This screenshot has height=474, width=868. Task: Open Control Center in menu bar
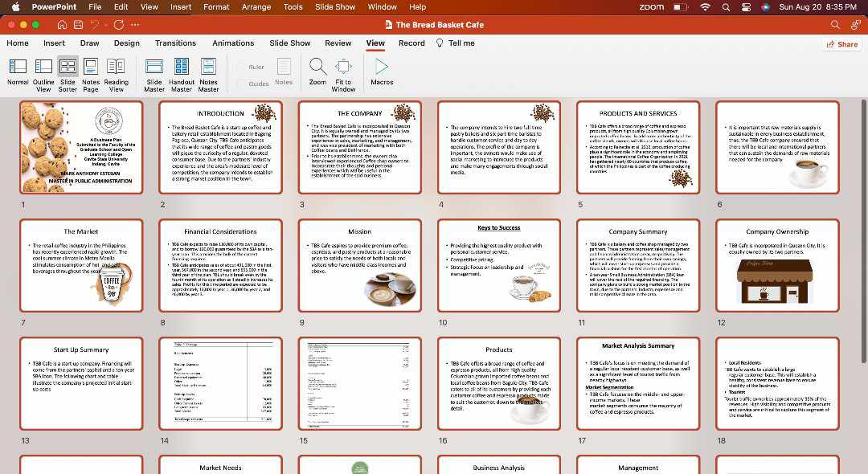(746, 6)
